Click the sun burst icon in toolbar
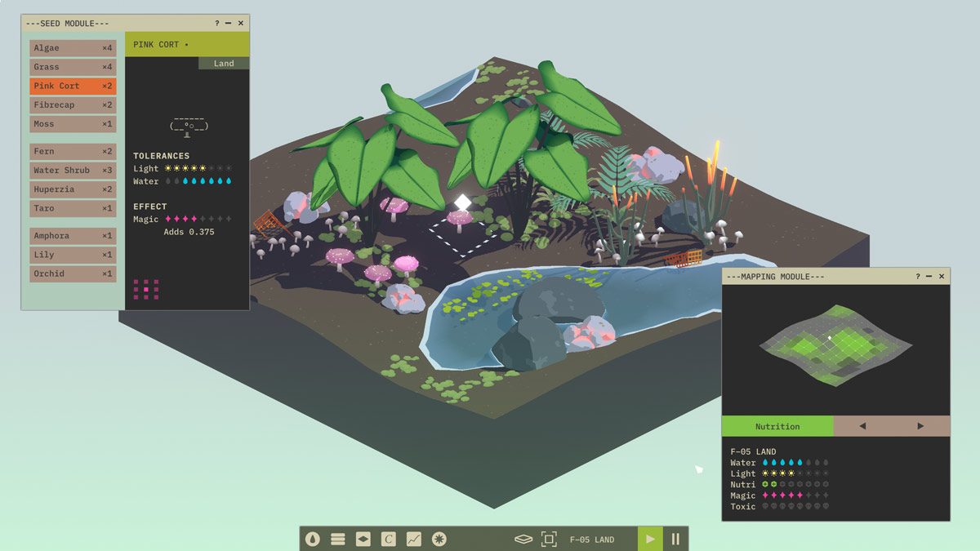This screenshot has width=980, height=551. [439, 539]
